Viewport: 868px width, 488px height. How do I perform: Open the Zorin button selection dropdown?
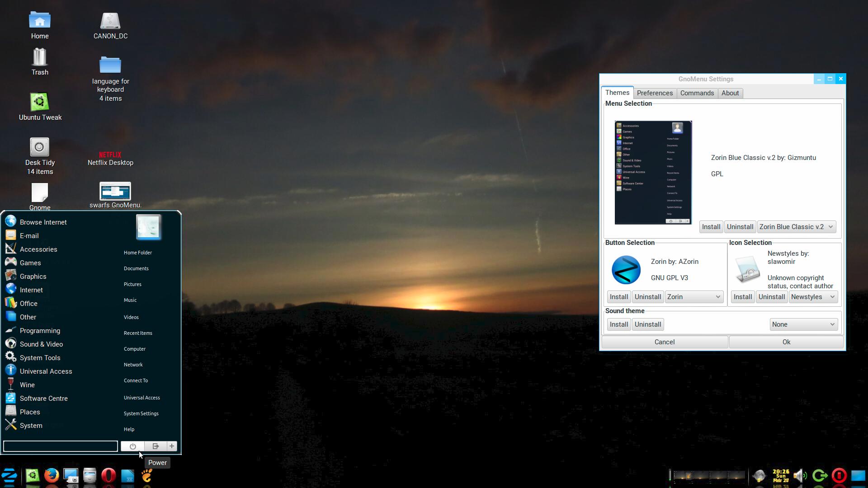[693, 297]
